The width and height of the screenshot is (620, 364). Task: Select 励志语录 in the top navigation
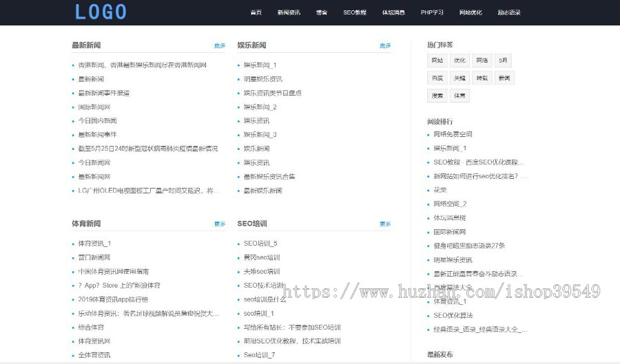[x=509, y=12]
